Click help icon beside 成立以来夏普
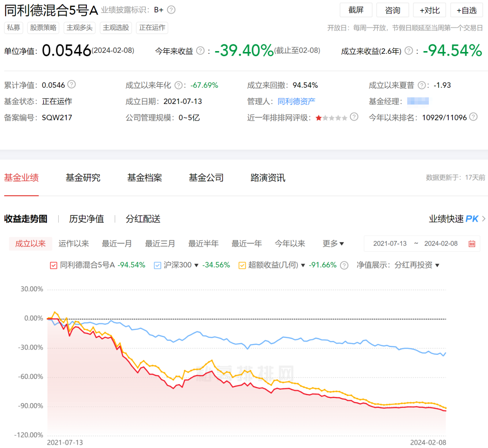488x448 pixels. tap(422, 85)
